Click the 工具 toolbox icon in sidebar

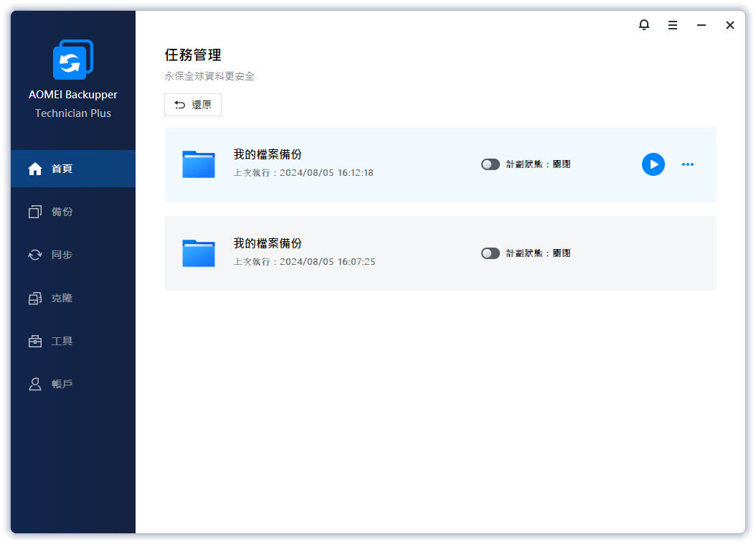(35, 341)
